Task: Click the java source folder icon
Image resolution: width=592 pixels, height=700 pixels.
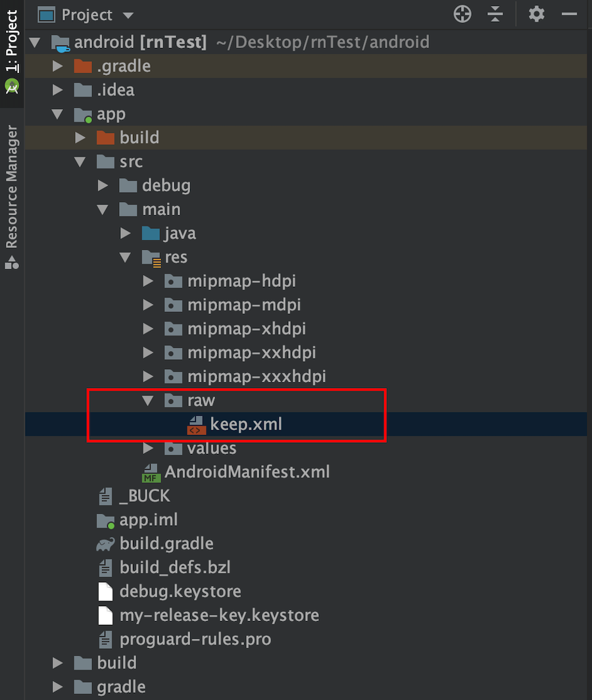Action: pyautogui.click(x=151, y=234)
